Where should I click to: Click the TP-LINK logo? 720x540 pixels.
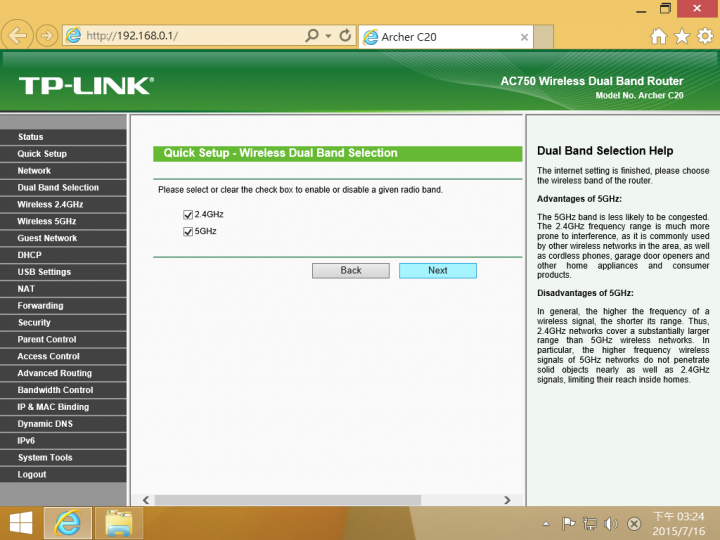tap(86, 86)
